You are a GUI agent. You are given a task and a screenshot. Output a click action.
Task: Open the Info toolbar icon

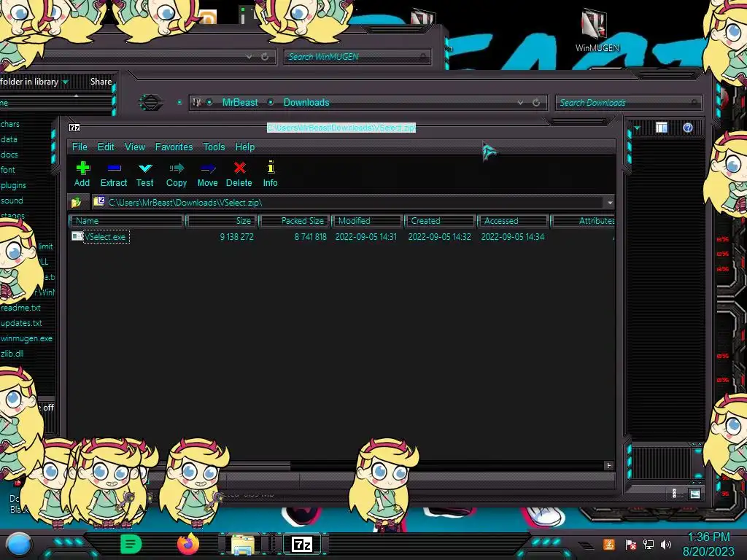click(270, 174)
